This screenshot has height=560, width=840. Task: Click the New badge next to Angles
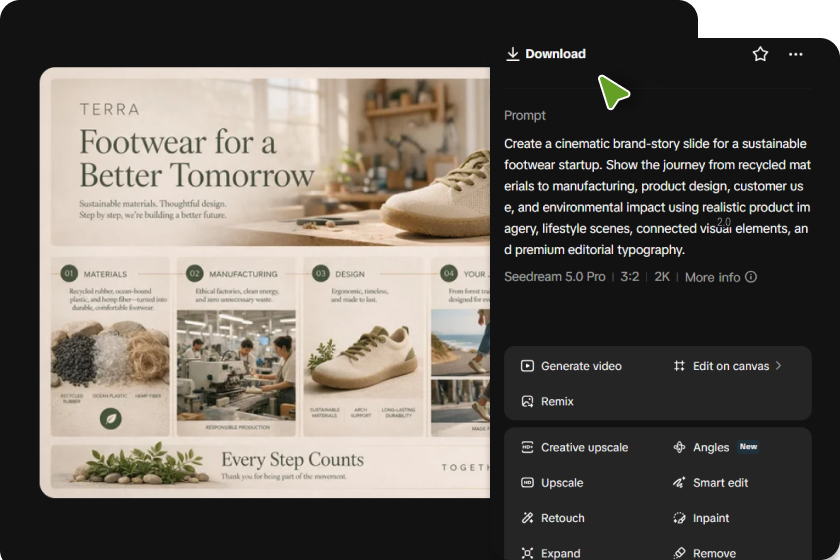coord(748,446)
